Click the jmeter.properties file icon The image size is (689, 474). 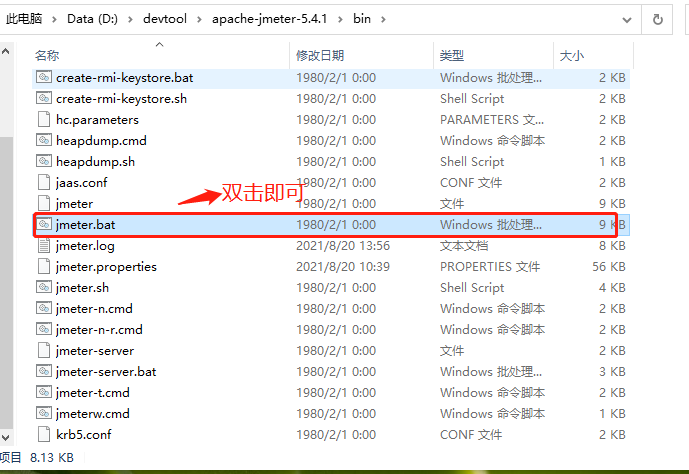[44, 266]
